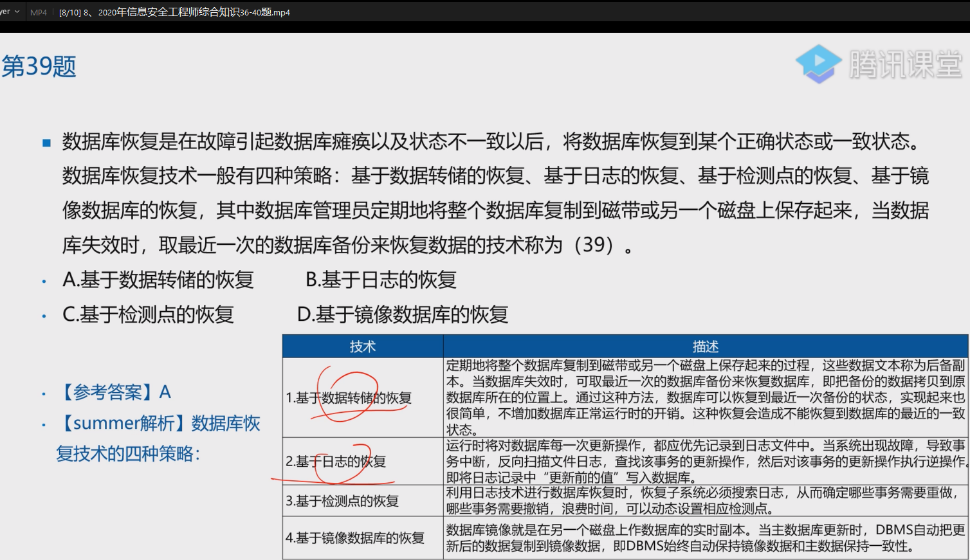Click the circled row 1.基于数据转储的恢复
This screenshot has height=560, width=970.
pyautogui.click(x=349, y=398)
